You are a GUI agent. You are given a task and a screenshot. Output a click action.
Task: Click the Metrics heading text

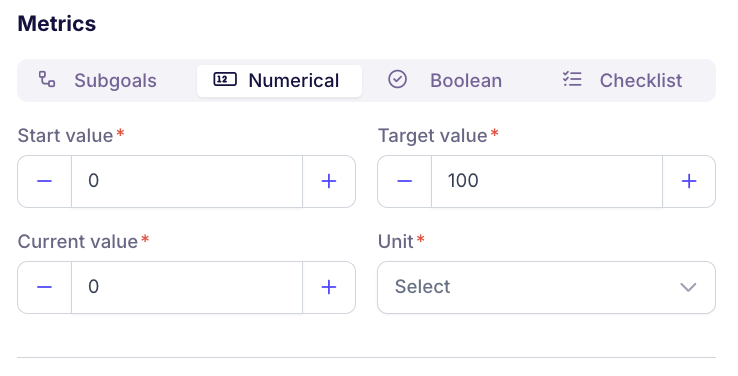(x=57, y=24)
